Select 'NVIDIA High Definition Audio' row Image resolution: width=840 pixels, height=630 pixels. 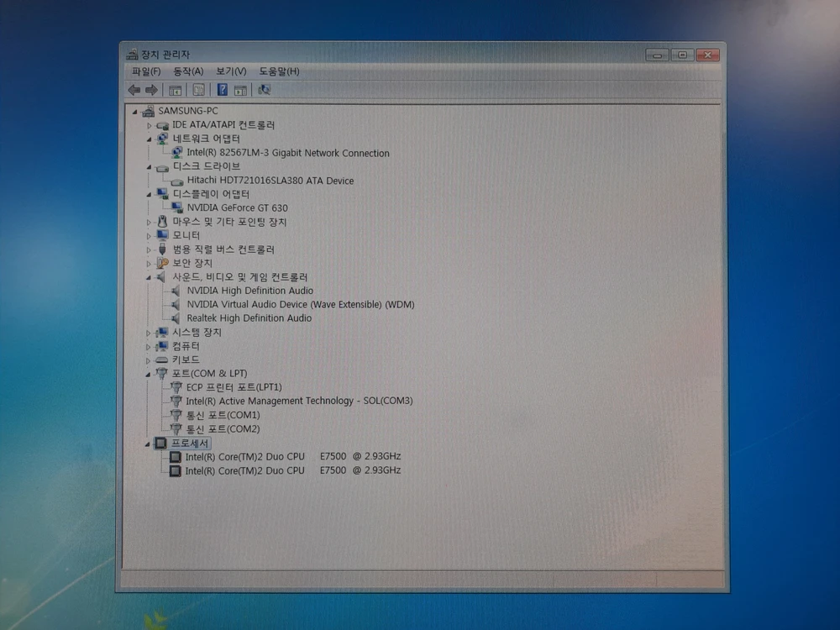pos(242,291)
